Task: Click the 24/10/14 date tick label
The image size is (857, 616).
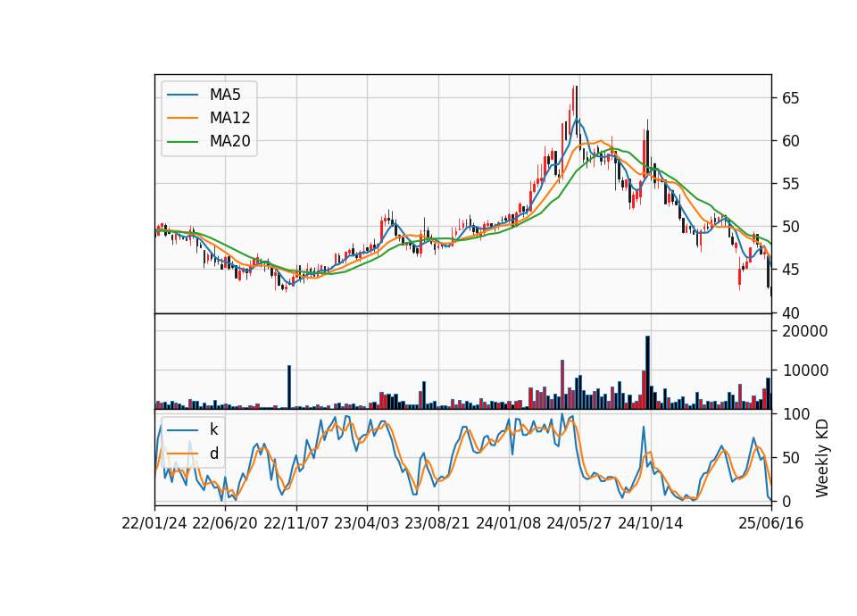Action: click(x=651, y=524)
